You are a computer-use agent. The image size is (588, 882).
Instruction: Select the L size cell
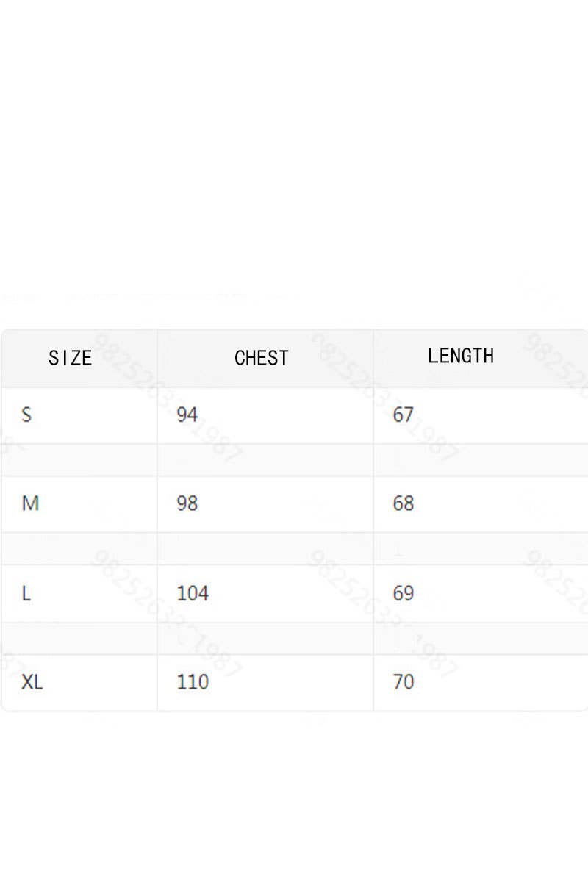pyautogui.click(x=26, y=593)
